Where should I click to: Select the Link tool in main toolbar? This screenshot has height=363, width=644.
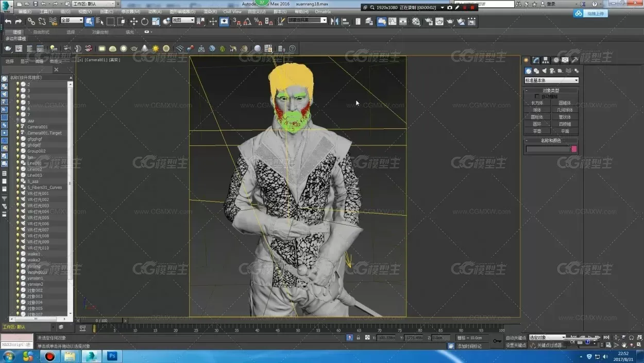[31, 21]
